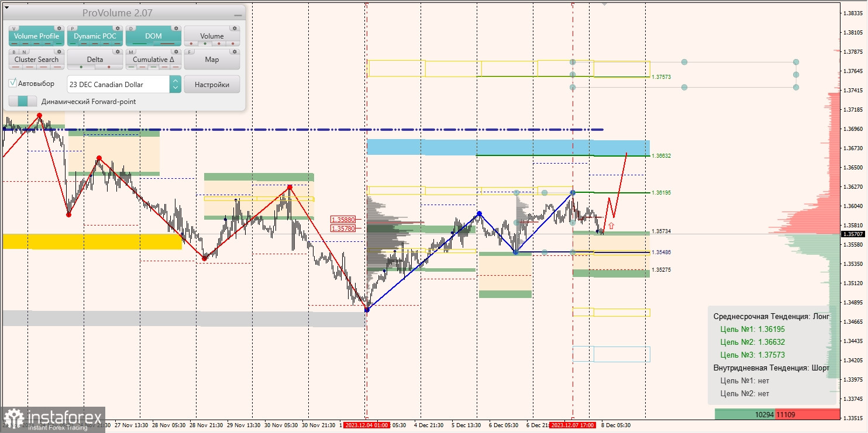The width and height of the screenshot is (868, 433).
Task: Enable the Map indicator
Action: 212,60
